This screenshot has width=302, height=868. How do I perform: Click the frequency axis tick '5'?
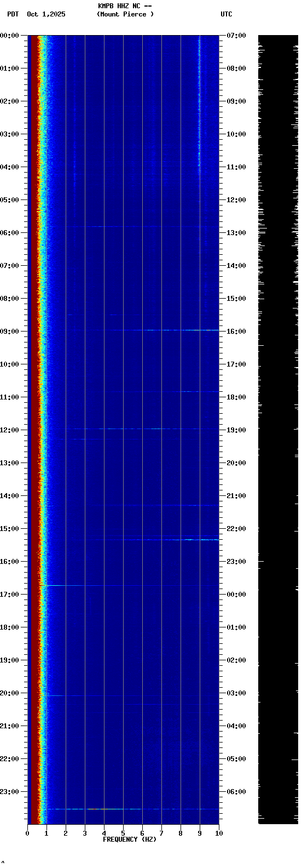123,833
